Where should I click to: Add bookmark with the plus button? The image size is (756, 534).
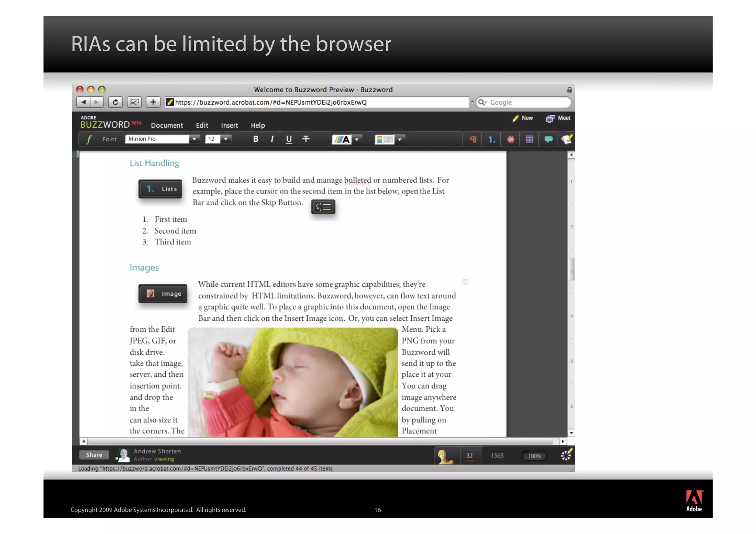[153, 102]
